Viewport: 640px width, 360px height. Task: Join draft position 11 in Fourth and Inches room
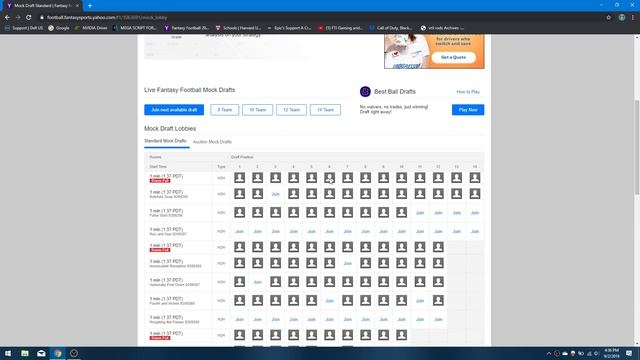click(420, 301)
